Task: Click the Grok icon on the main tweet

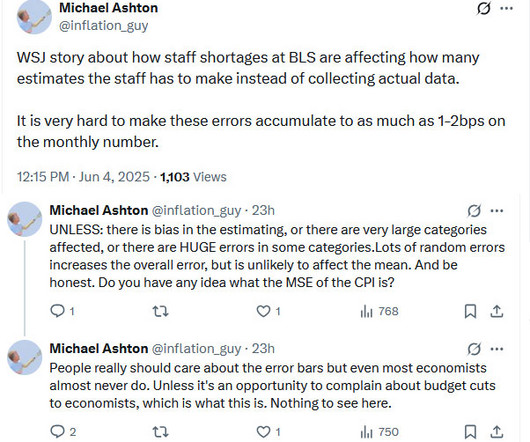Action: (483, 9)
